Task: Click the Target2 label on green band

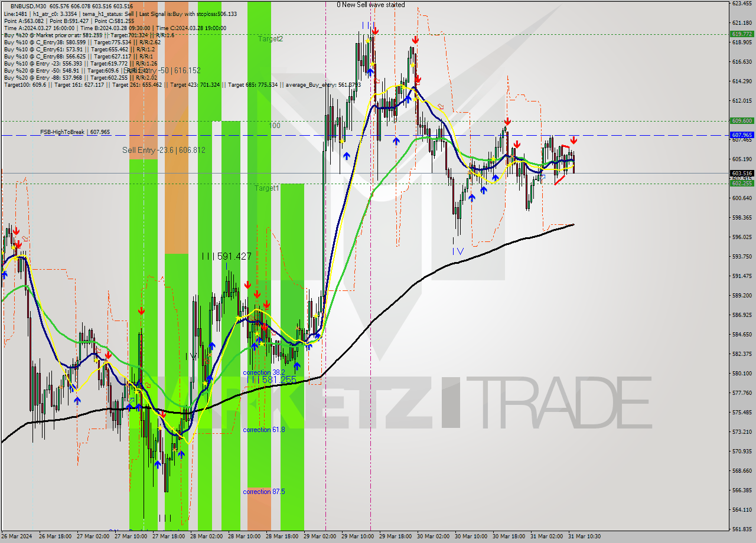Action: [x=271, y=38]
